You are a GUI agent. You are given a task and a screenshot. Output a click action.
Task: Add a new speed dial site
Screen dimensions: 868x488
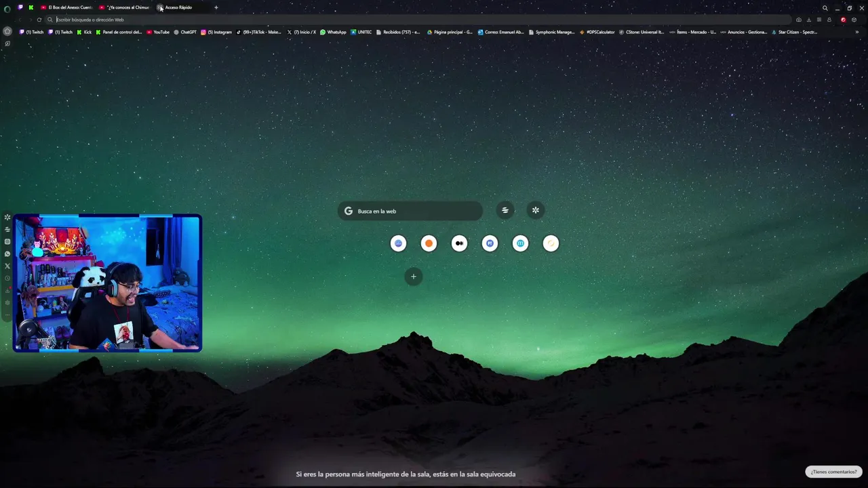pos(414,277)
